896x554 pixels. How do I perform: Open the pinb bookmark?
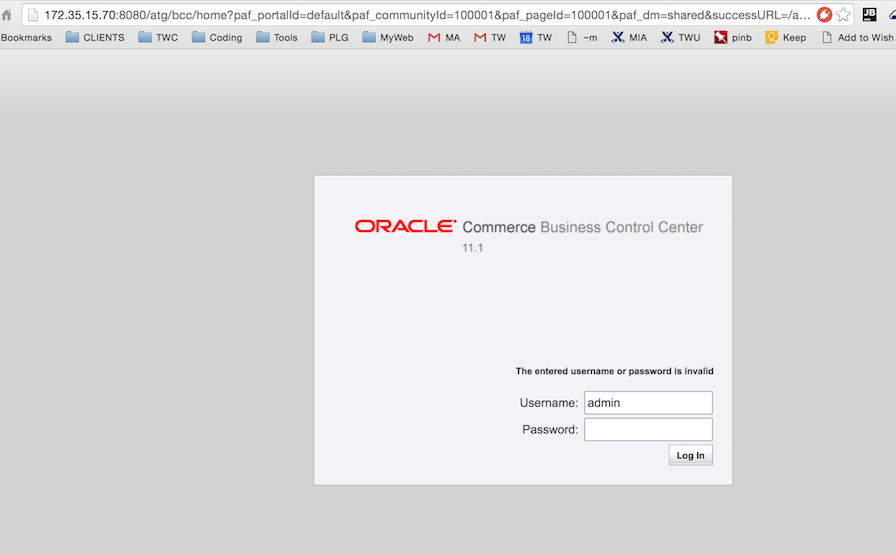tap(733, 38)
